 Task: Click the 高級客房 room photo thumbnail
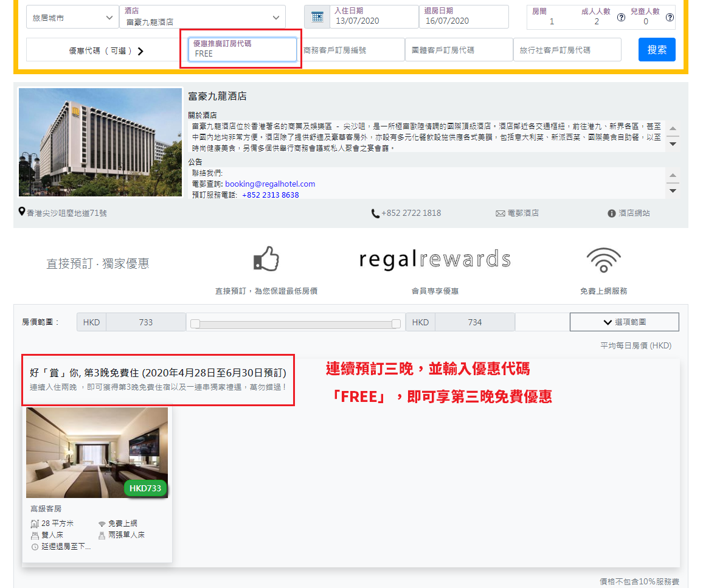(97, 452)
